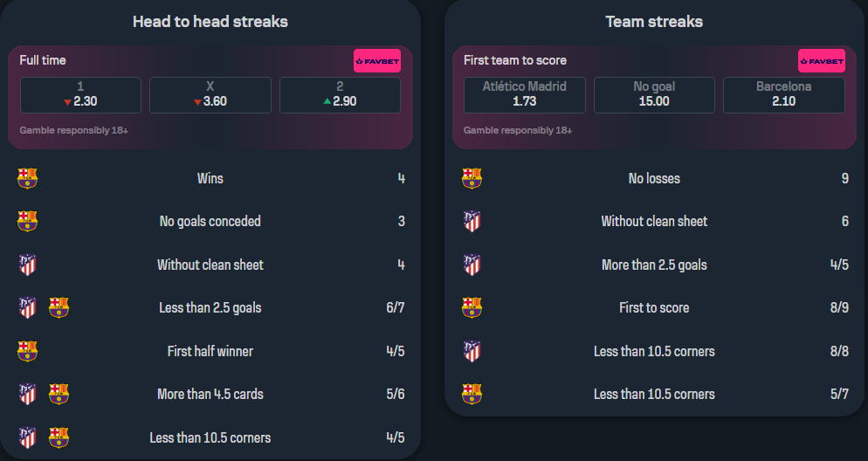Click Atlético crest next to Without clean sheet in head-to-head
This screenshot has height=461, width=868.
(28, 265)
